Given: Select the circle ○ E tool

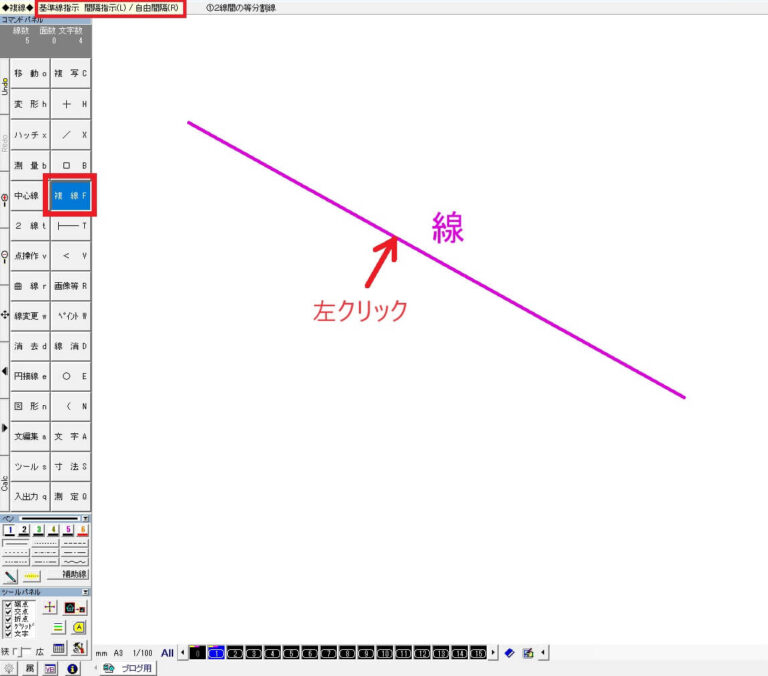Looking at the screenshot, I should (x=71, y=376).
